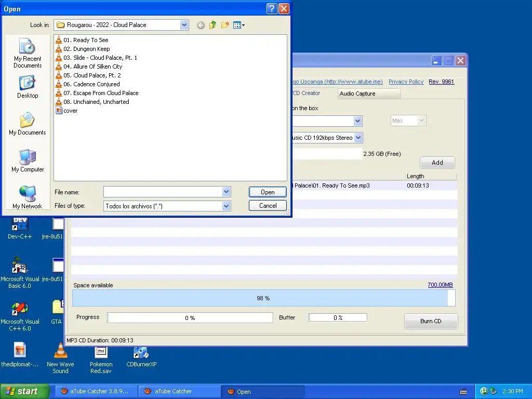Expand the disabled Max dropdown
Viewport: 532px width, 399px height.
(421, 121)
